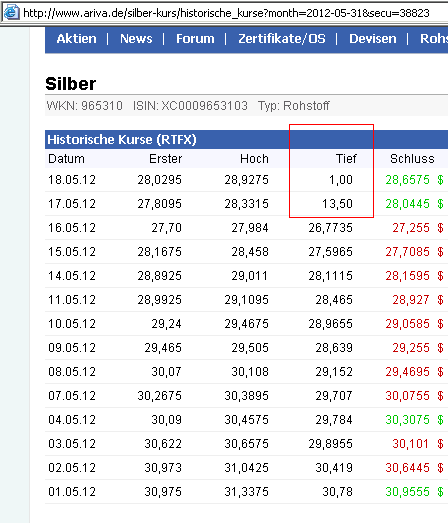Select Hoch value 29,505

click(x=250, y=348)
